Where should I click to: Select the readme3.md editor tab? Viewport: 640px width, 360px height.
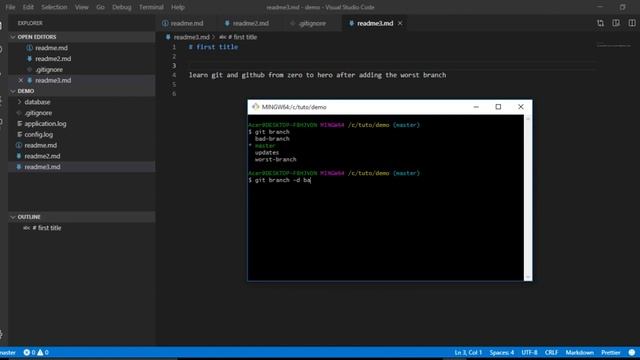pyautogui.click(x=375, y=23)
